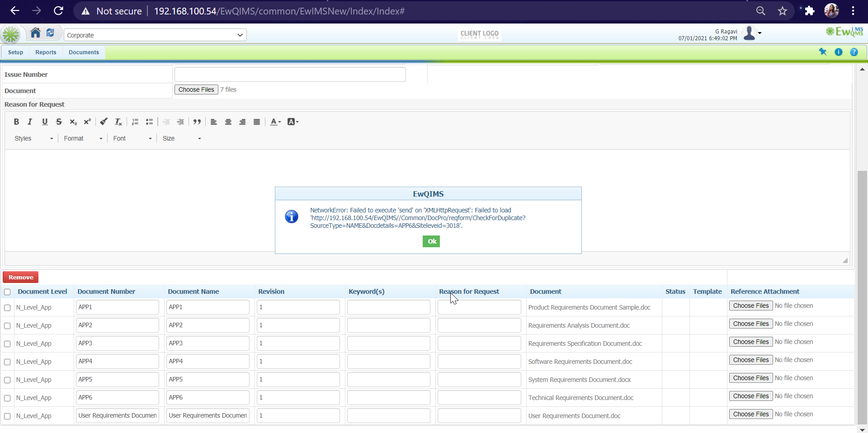Open the Documents menu

click(84, 52)
